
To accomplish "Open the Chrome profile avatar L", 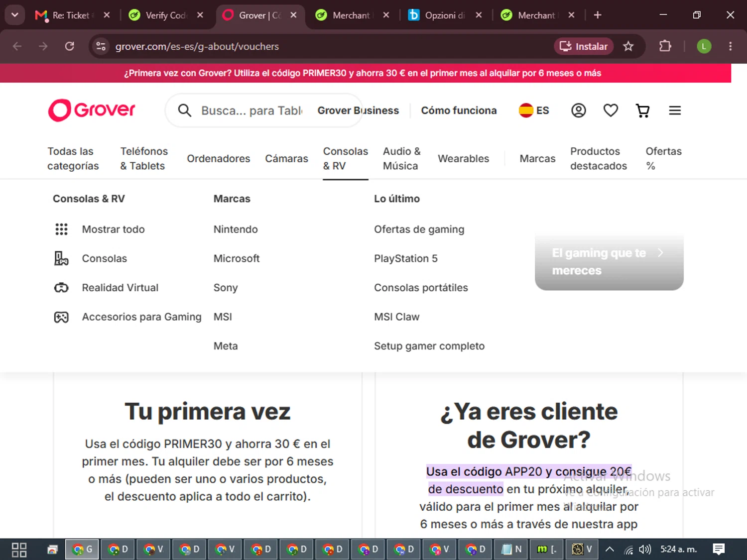I will tap(704, 46).
